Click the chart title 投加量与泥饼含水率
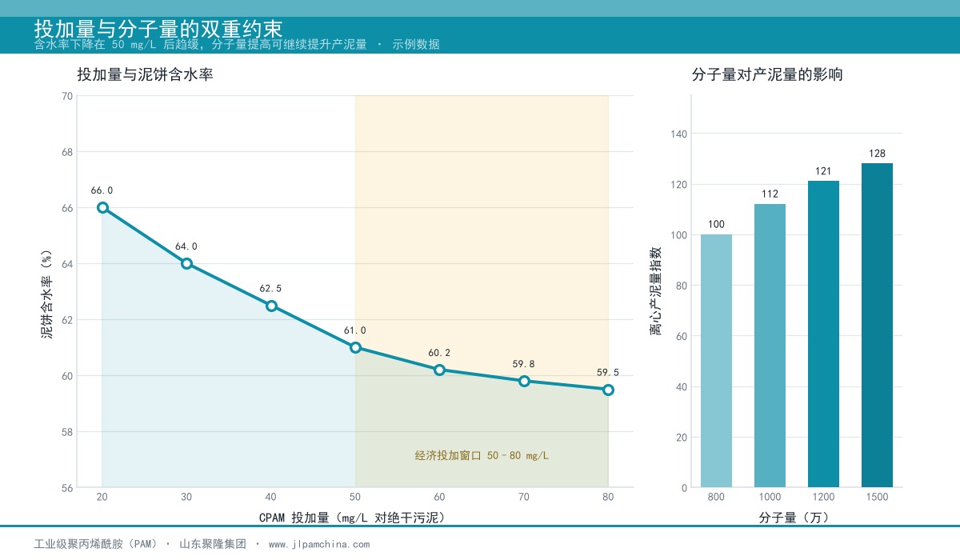960x560 pixels. pyautogui.click(x=145, y=75)
